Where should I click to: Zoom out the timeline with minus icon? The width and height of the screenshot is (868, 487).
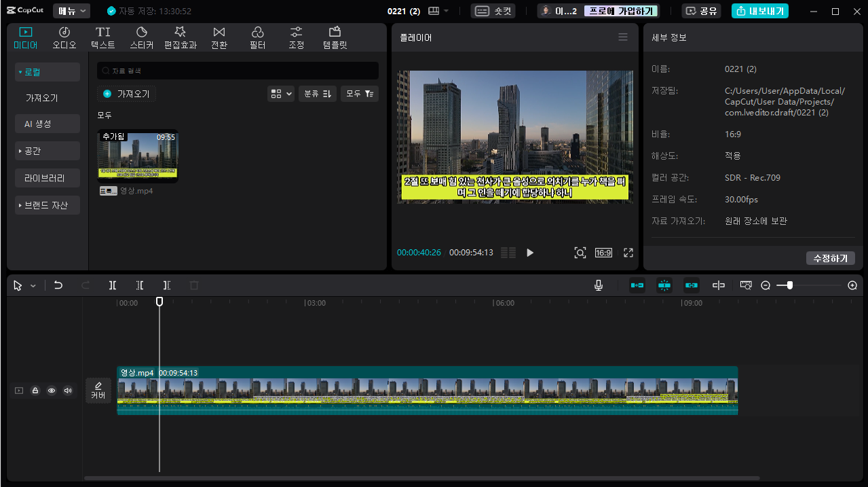[766, 286]
